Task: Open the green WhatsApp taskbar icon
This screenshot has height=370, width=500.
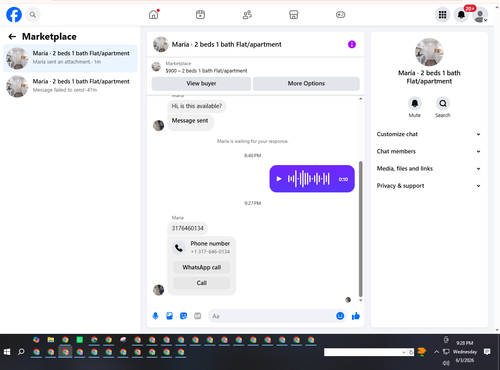Action: click(80, 340)
